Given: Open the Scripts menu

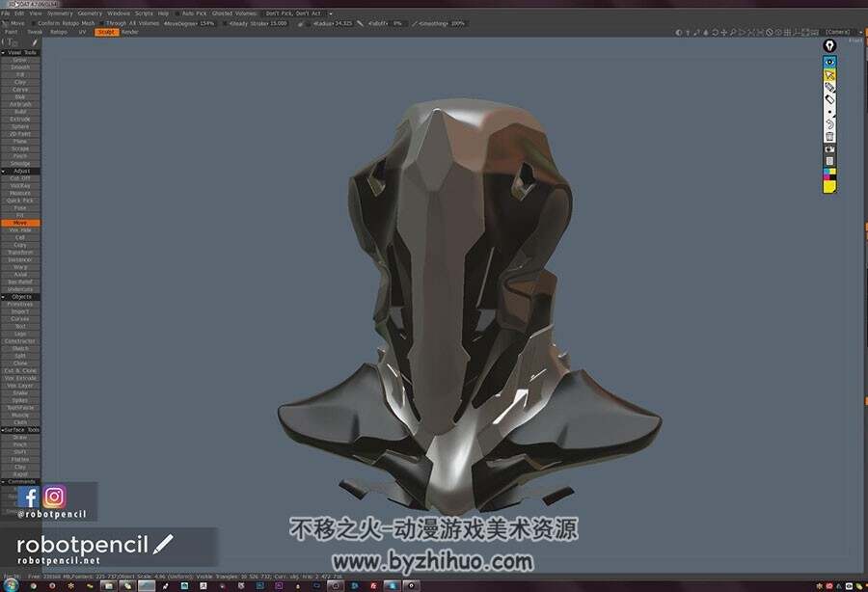Looking at the screenshot, I should click(x=144, y=13).
